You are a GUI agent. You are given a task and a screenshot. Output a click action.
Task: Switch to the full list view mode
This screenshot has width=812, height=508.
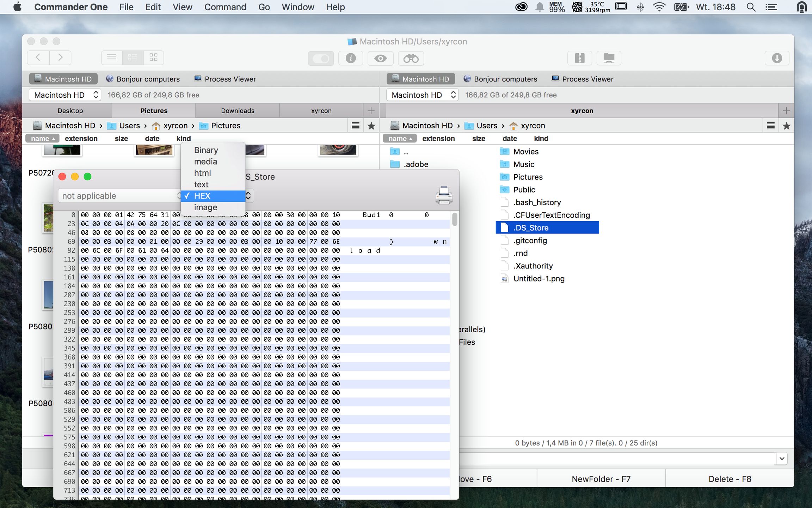pos(112,58)
